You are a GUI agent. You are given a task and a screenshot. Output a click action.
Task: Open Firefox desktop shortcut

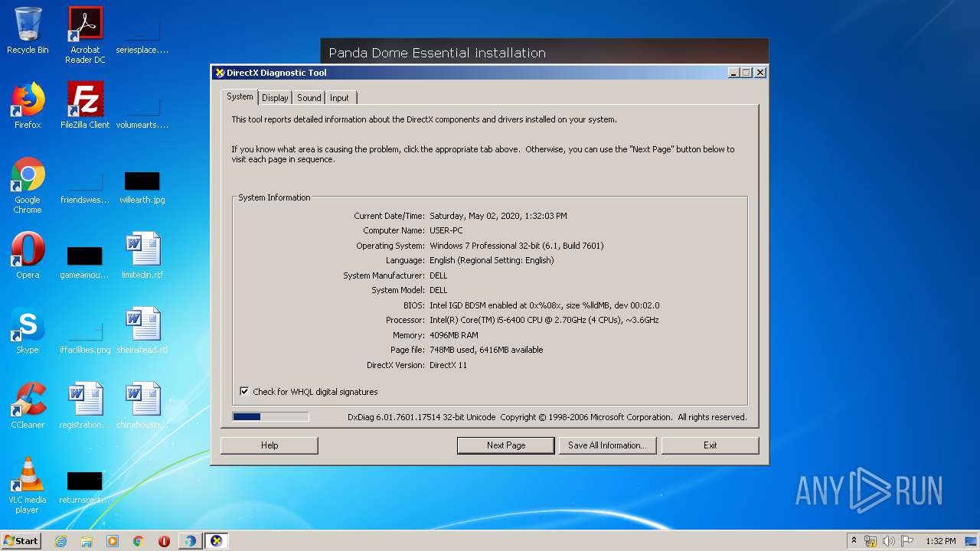point(28,106)
